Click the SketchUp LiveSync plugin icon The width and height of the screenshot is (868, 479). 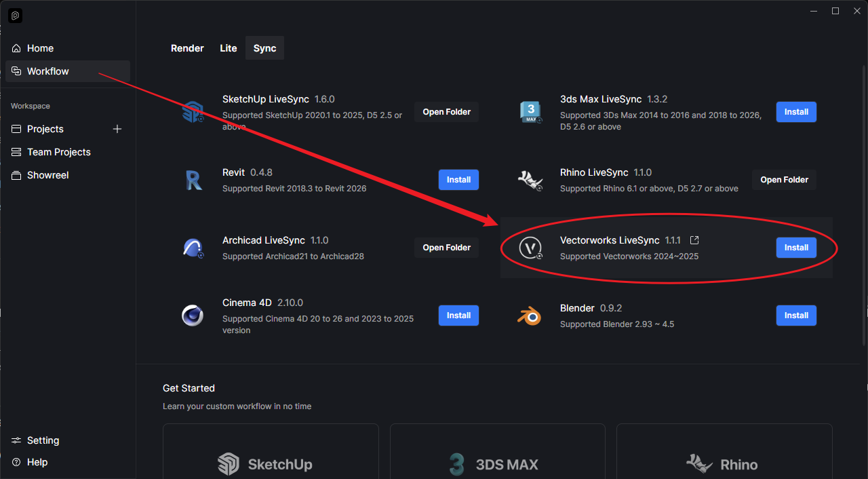[193, 112]
